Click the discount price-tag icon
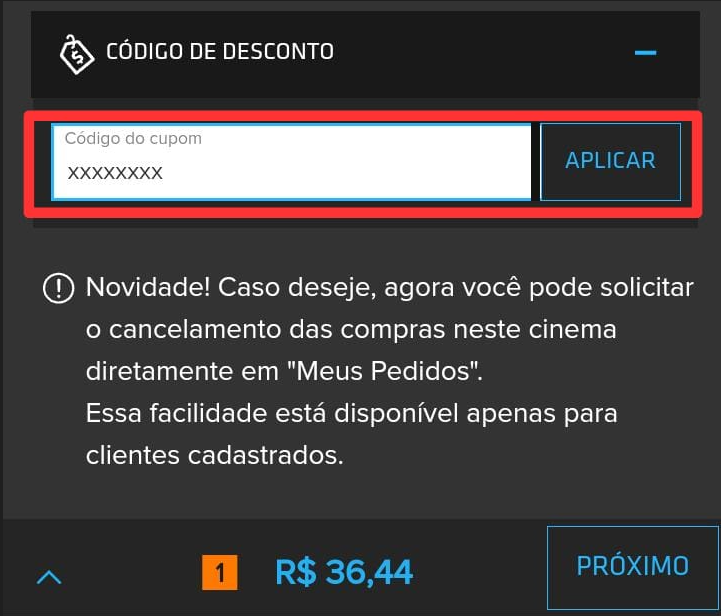The width and height of the screenshot is (721, 616). pyautogui.click(x=77, y=54)
